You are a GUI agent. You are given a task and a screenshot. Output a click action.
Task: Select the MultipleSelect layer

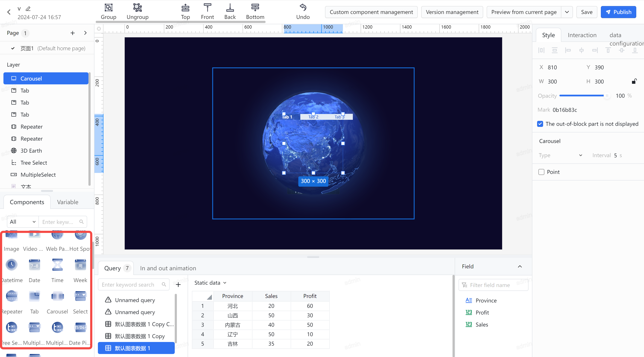[46, 175]
